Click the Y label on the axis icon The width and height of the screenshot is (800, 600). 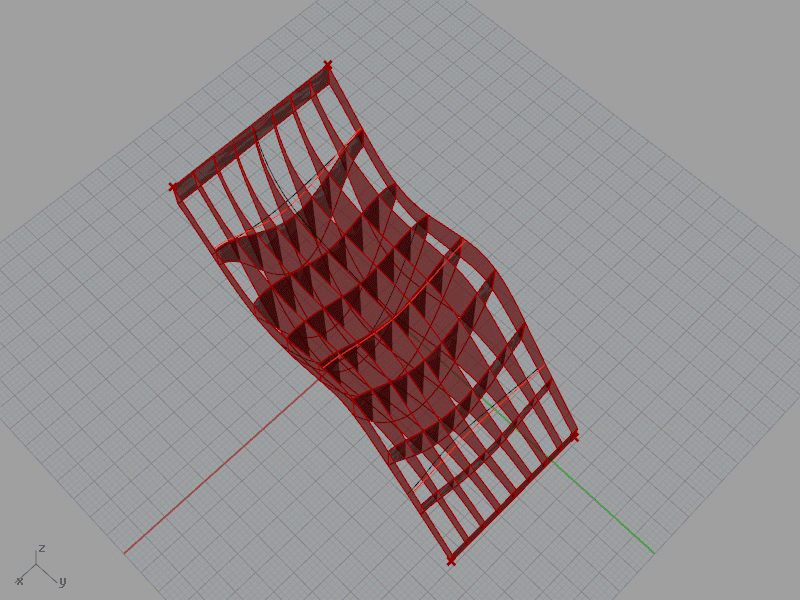click(x=61, y=581)
